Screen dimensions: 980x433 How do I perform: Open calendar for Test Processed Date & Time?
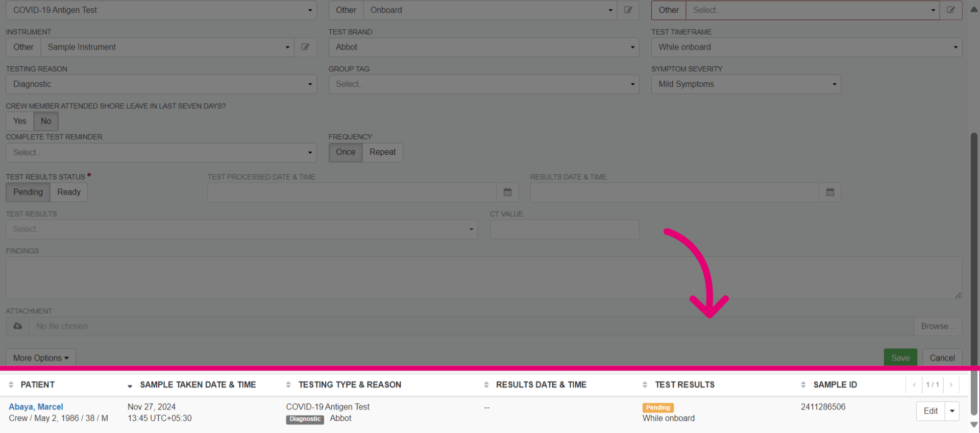(x=507, y=193)
